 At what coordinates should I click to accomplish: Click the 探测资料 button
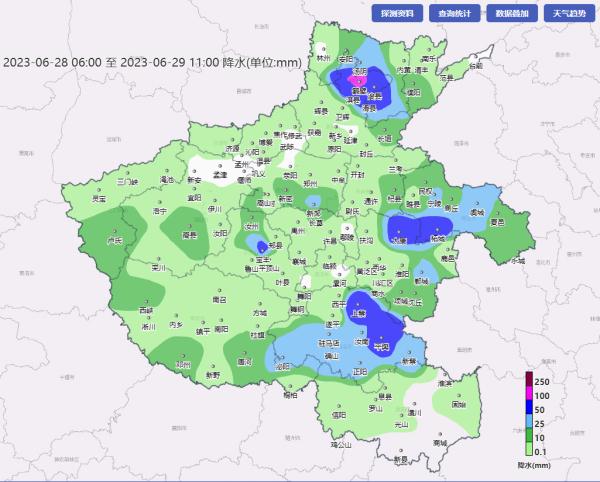[396, 14]
